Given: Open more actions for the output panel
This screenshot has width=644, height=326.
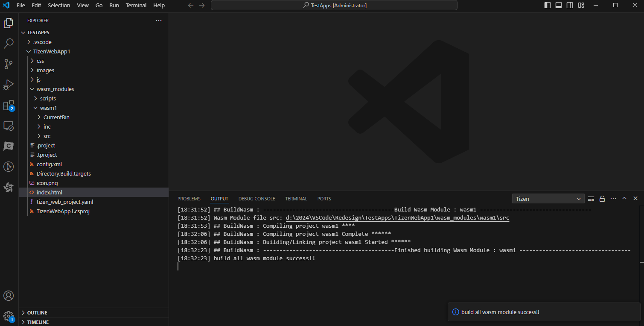Looking at the screenshot, I should (613, 198).
